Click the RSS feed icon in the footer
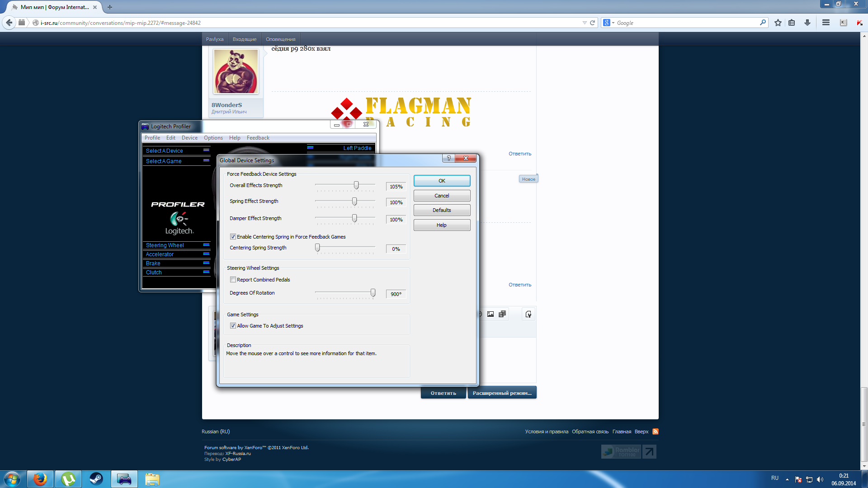Image resolution: width=868 pixels, height=488 pixels. tap(656, 432)
